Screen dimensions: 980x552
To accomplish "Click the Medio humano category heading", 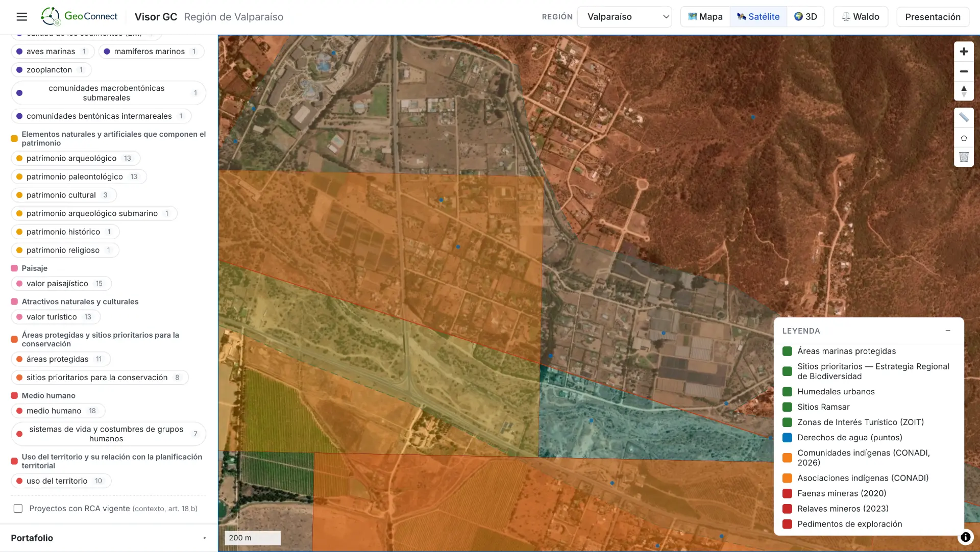I will click(48, 396).
